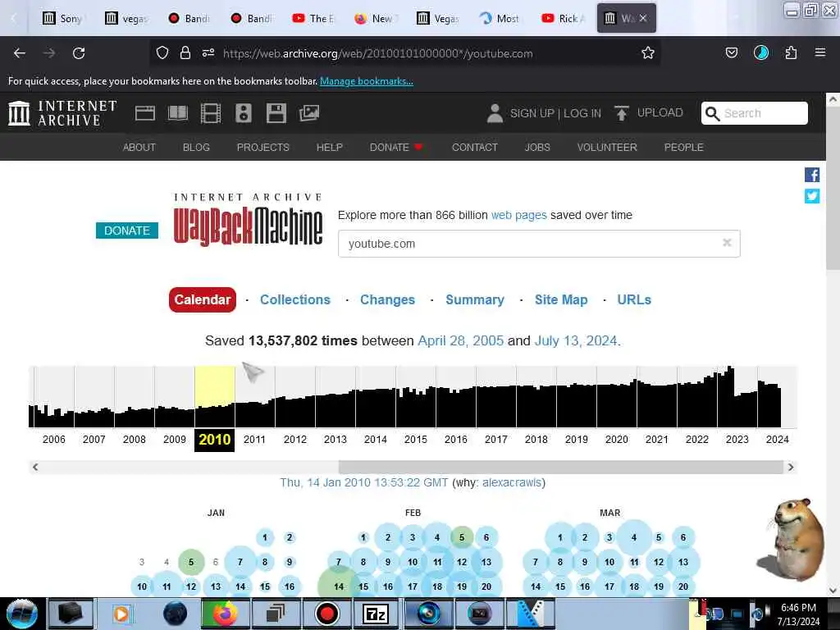This screenshot has height=630, width=840.
Task: Open Firefox from the taskbar
Action: point(225,614)
